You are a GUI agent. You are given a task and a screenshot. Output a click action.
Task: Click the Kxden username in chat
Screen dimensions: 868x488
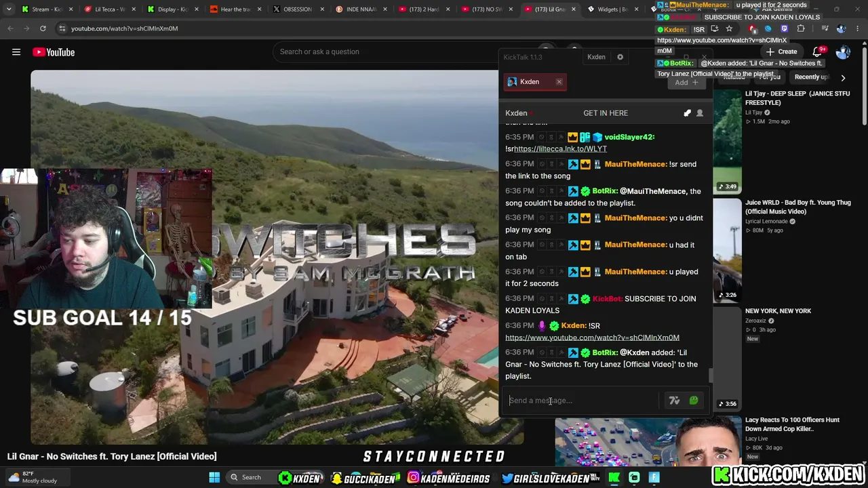[575, 326]
